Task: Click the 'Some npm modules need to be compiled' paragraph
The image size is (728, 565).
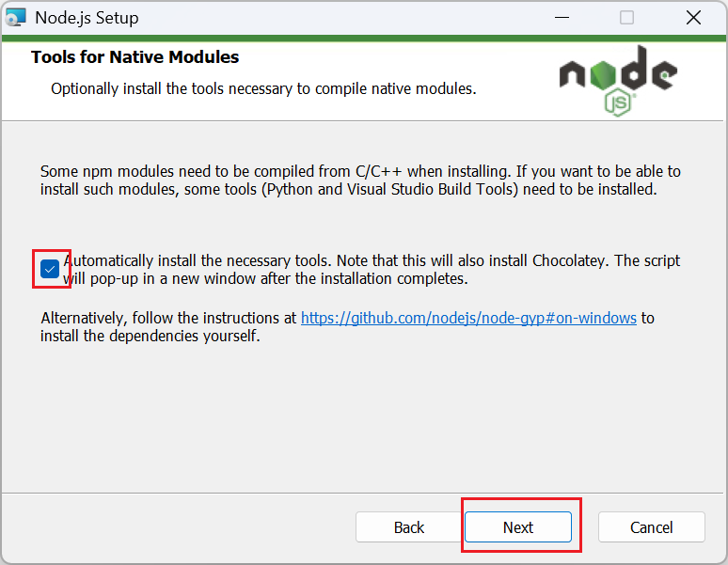Action: tap(360, 180)
